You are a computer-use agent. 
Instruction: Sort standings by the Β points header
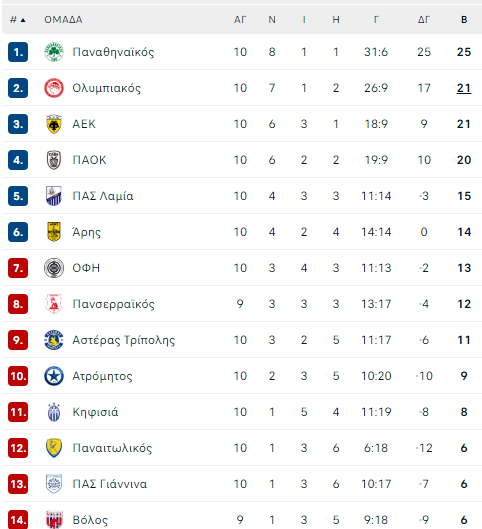tap(464, 20)
